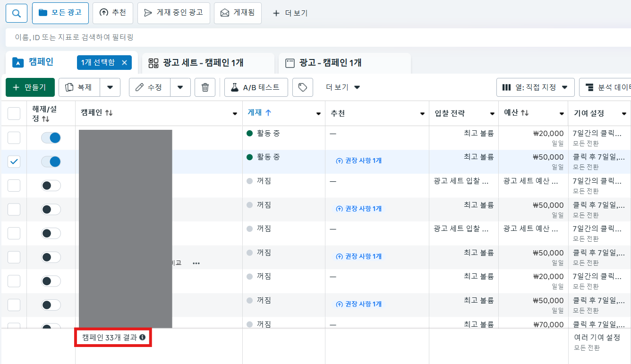Click the info icon beside 캠페인 33개 결과

pyautogui.click(x=142, y=338)
